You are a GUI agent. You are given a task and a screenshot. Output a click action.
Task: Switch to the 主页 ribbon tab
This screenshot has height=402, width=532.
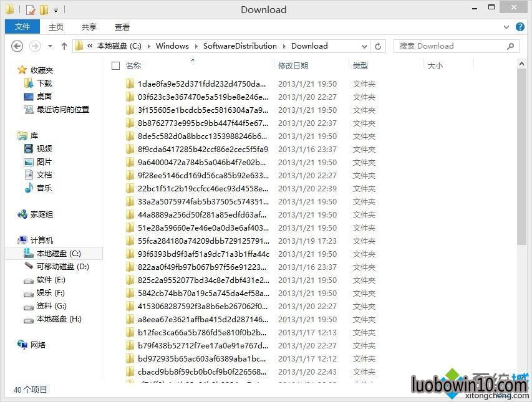[x=56, y=27]
